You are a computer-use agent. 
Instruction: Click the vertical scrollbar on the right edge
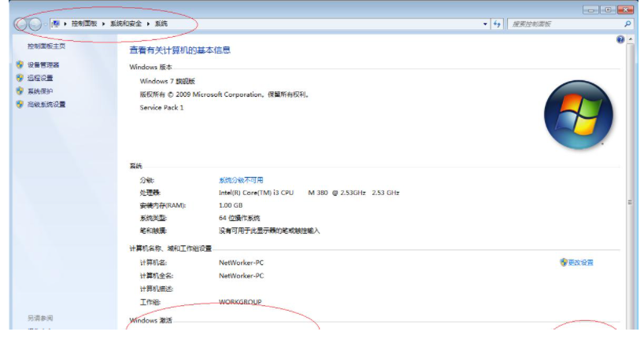pos(628,202)
